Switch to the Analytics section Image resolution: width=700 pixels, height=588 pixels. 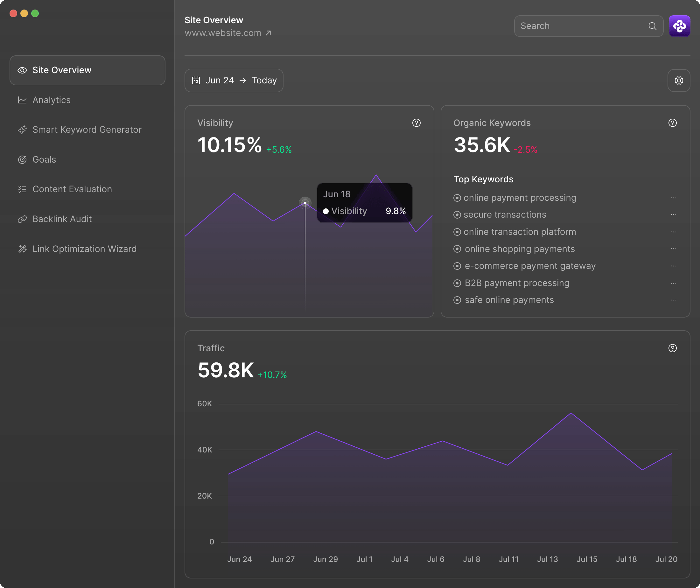pyautogui.click(x=51, y=100)
